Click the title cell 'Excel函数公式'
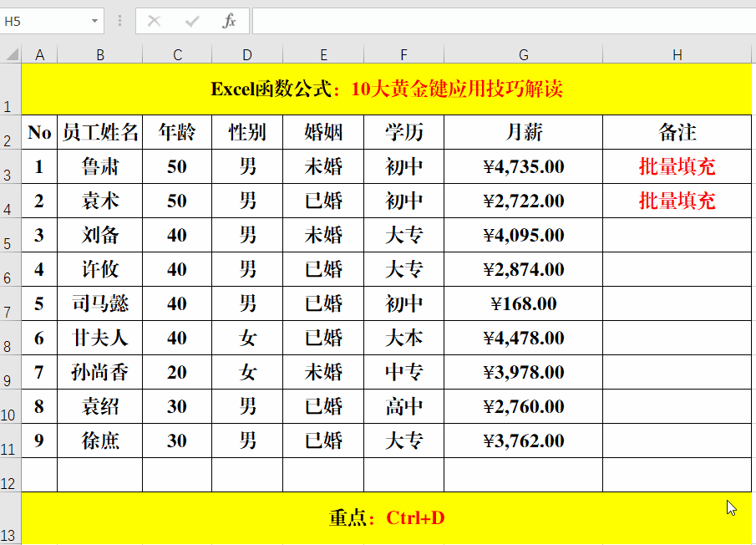Image resolution: width=756 pixels, height=545 pixels. 387,89
